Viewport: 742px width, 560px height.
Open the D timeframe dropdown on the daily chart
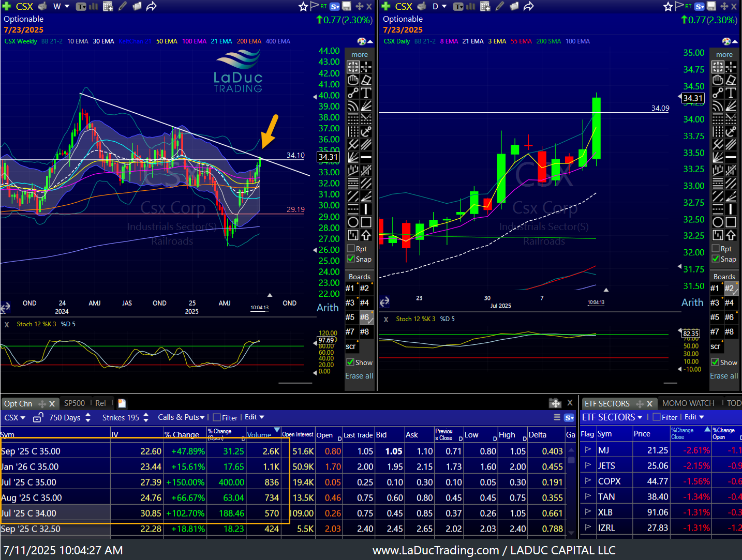439,6
